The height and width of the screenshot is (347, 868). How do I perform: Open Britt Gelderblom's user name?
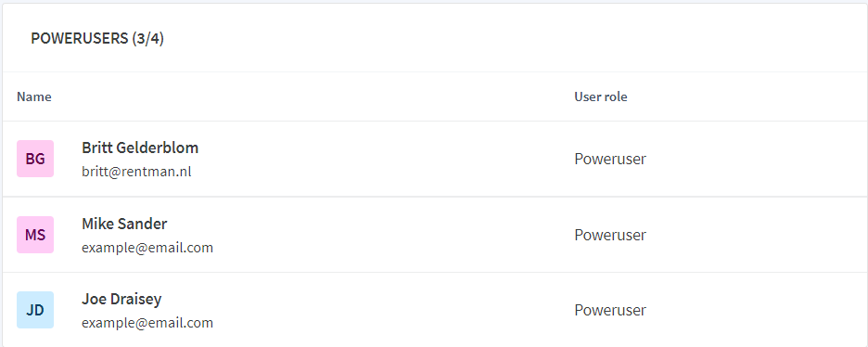tap(140, 148)
